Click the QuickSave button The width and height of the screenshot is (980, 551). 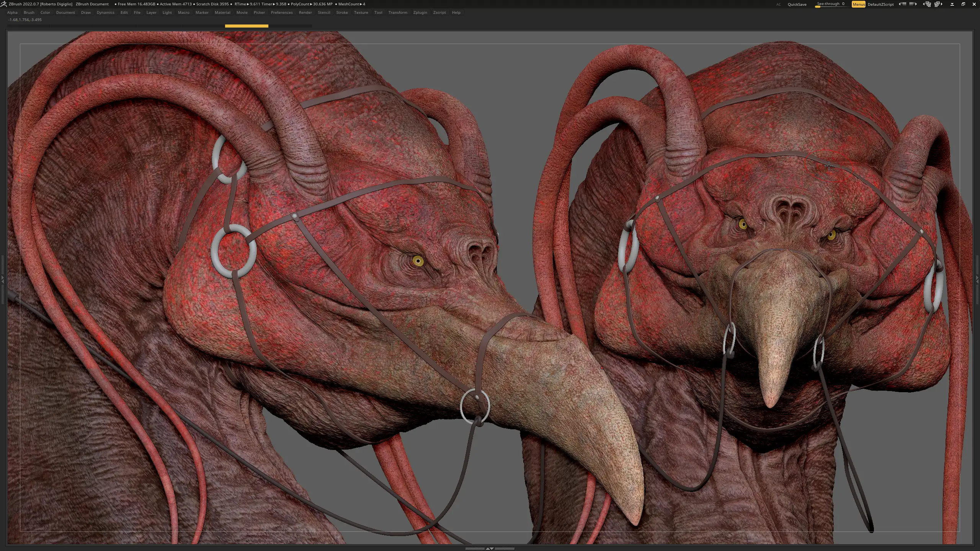(797, 4)
